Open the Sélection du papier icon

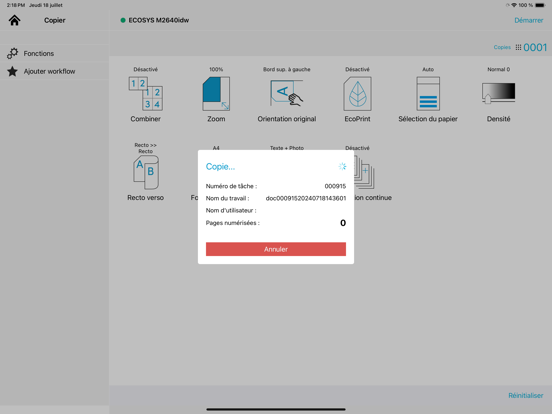click(428, 94)
